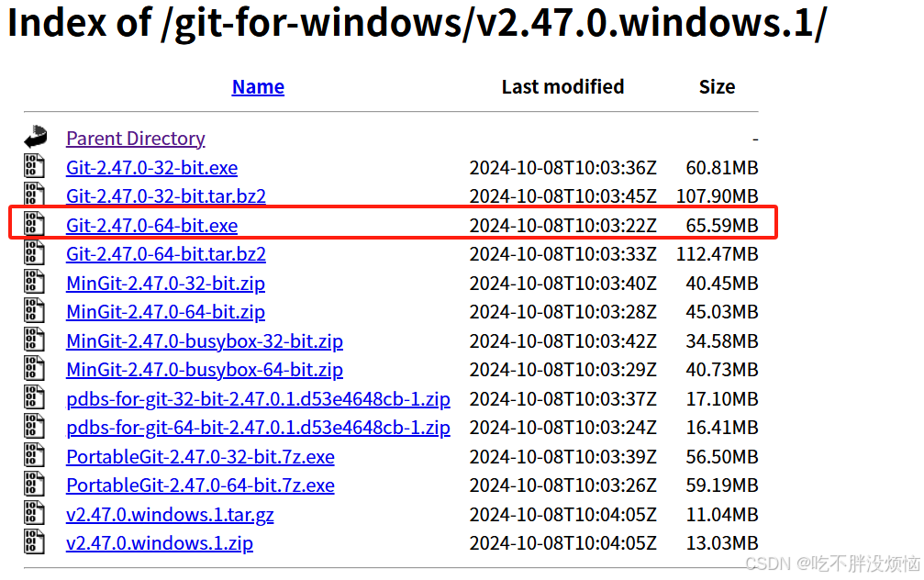Click the Parent Directory back-arrow icon

36,137
